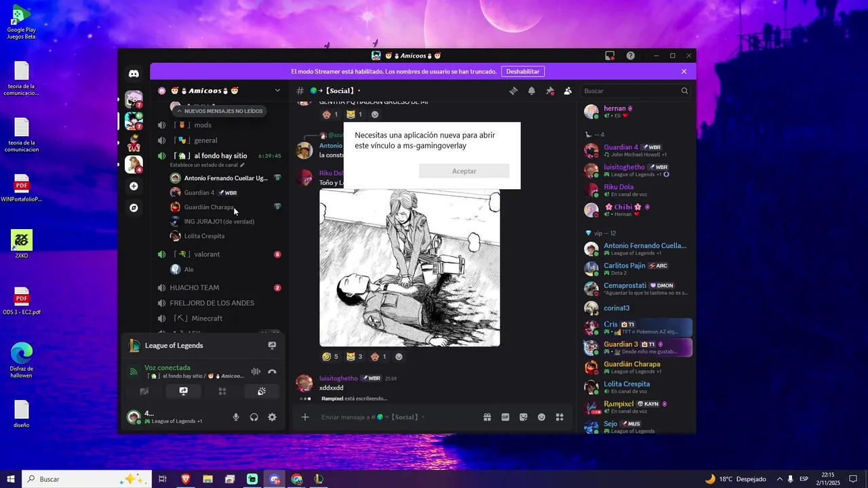
Task: Disable Streamer mode with Deshabilitar button
Action: pyautogui.click(x=523, y=71)
